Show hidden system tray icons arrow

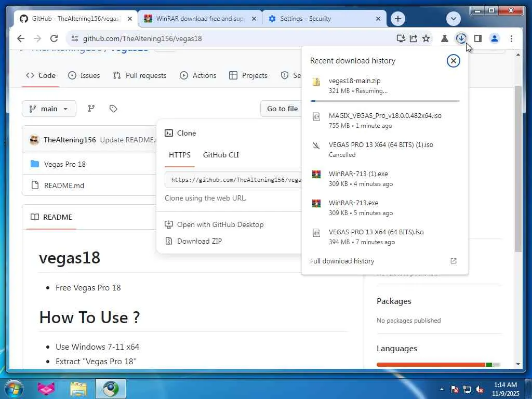tap(442, 389)
